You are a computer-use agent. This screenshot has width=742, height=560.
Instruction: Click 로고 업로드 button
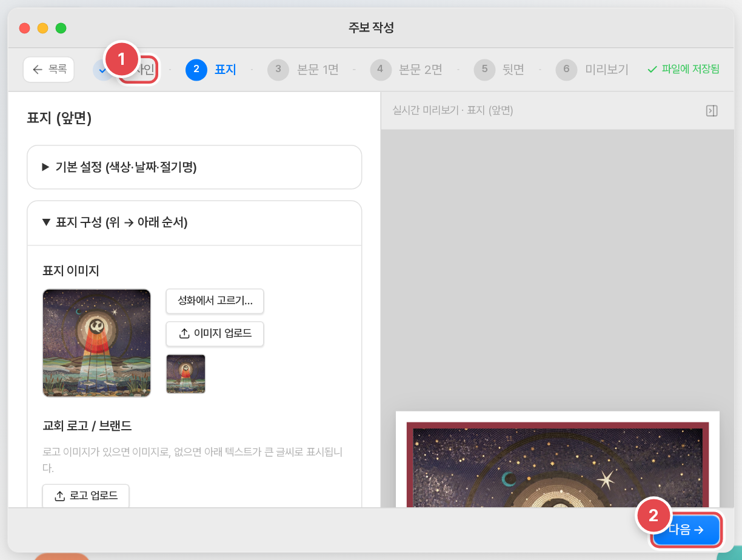86,496
